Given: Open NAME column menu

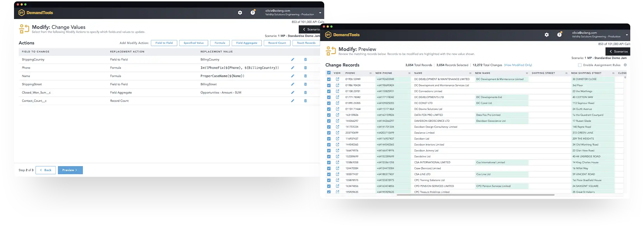Looking at the screenshot, I should pos(470,73).
